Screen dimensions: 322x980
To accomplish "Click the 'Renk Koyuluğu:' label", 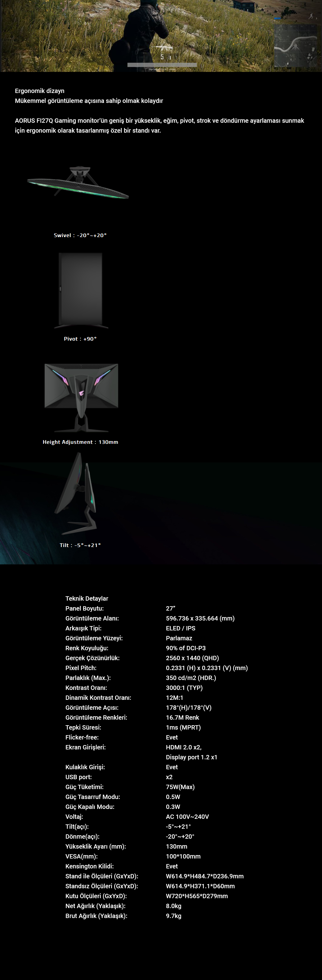I will (87, 648).
